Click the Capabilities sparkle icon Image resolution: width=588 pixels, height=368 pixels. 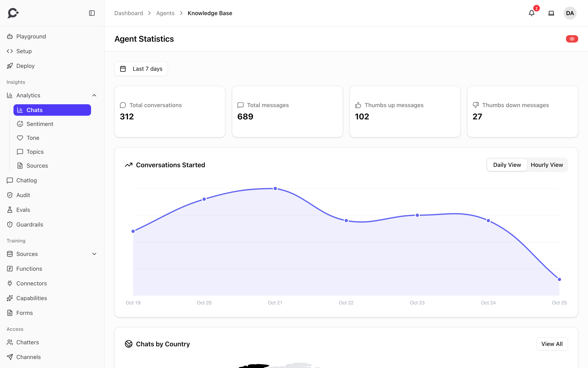coord(10,298)
